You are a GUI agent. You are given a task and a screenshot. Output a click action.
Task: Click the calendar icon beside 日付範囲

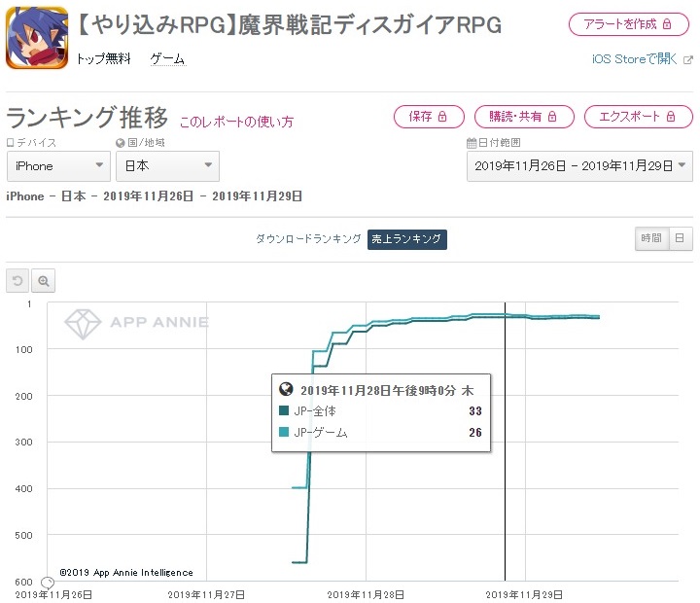tap(472, 143)
